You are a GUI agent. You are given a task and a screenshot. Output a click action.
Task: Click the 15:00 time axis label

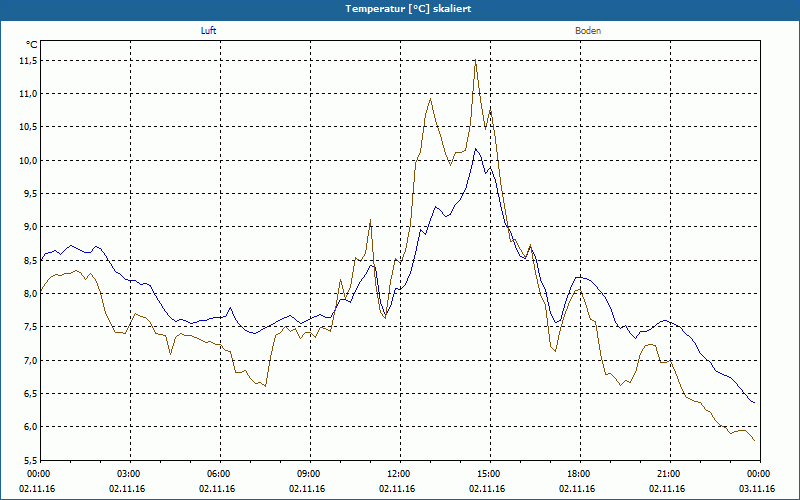[x=489, y=474]
